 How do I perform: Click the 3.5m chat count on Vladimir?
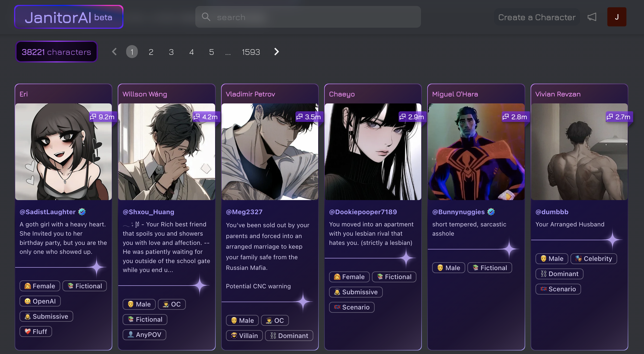[309, 117]
